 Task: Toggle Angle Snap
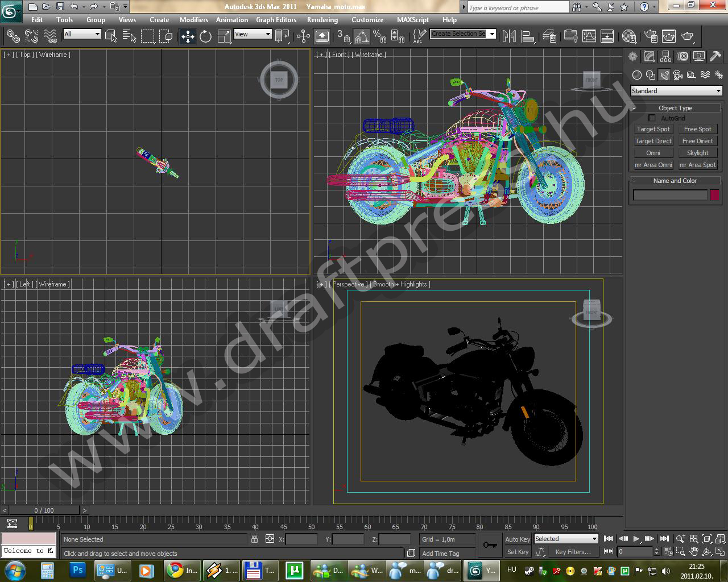tap(362, 36)
